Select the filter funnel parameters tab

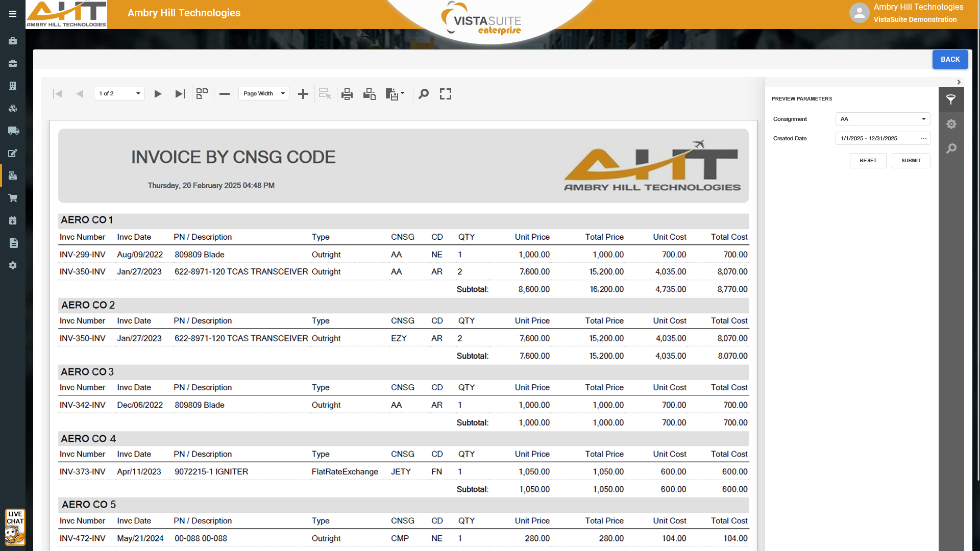[x=951, y=99]
